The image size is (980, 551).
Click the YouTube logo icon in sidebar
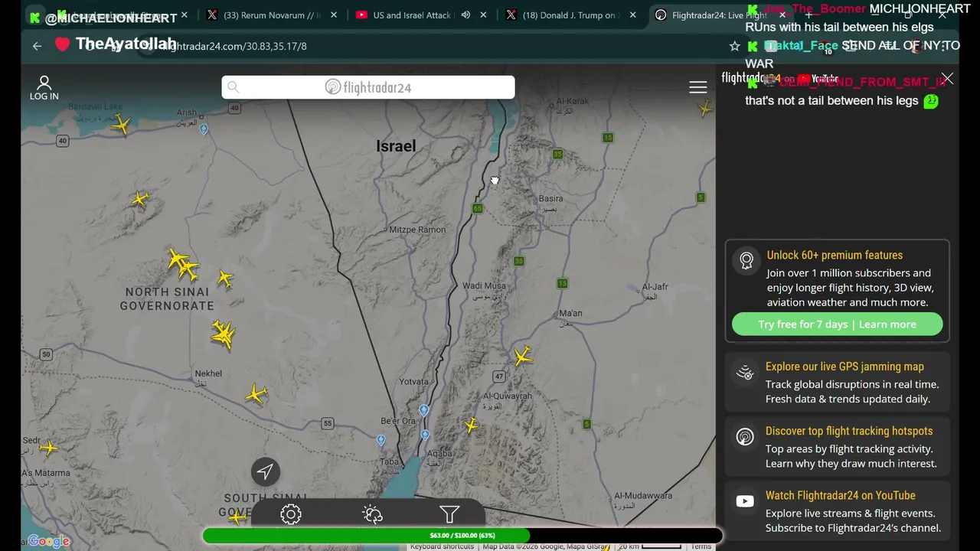pos(745,502)
